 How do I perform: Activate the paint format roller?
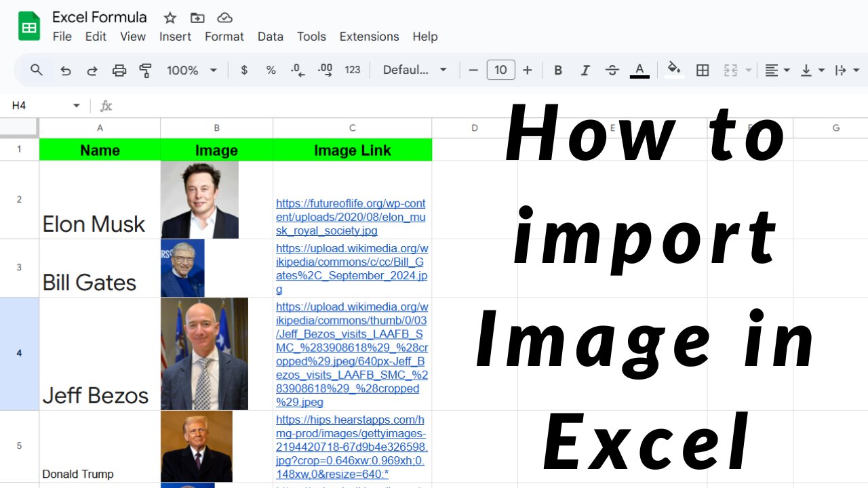(145, 70)
